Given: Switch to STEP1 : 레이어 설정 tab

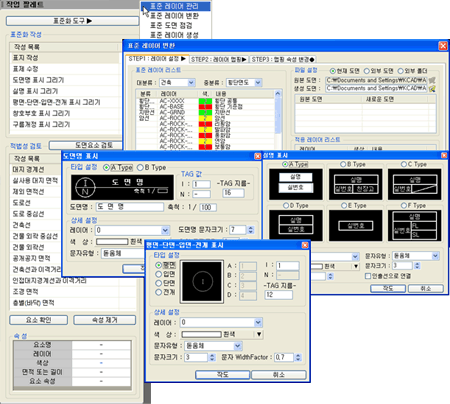Looking at the screenshot, I should [157, 59].
